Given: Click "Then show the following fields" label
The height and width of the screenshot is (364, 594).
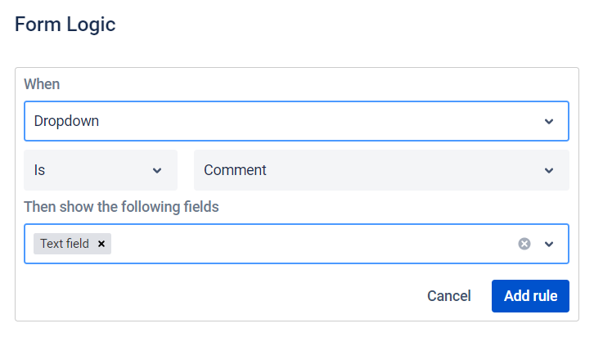Looking at the screenshot, I should [x=121, y=207].
